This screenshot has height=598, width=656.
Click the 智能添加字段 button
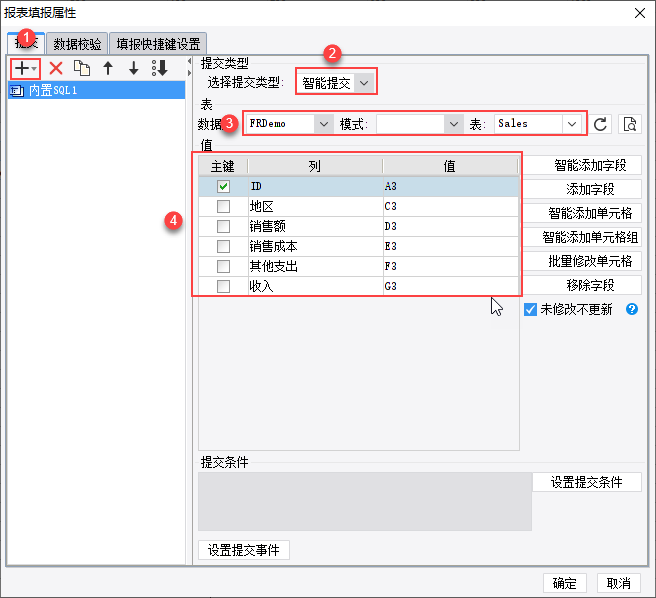[582, 165]
